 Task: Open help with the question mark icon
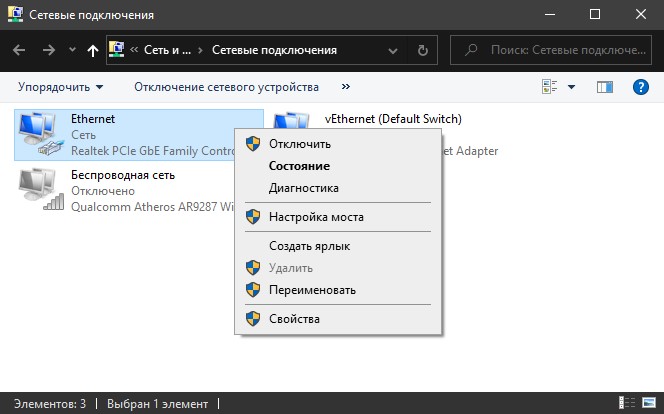[x=641, y=87]
